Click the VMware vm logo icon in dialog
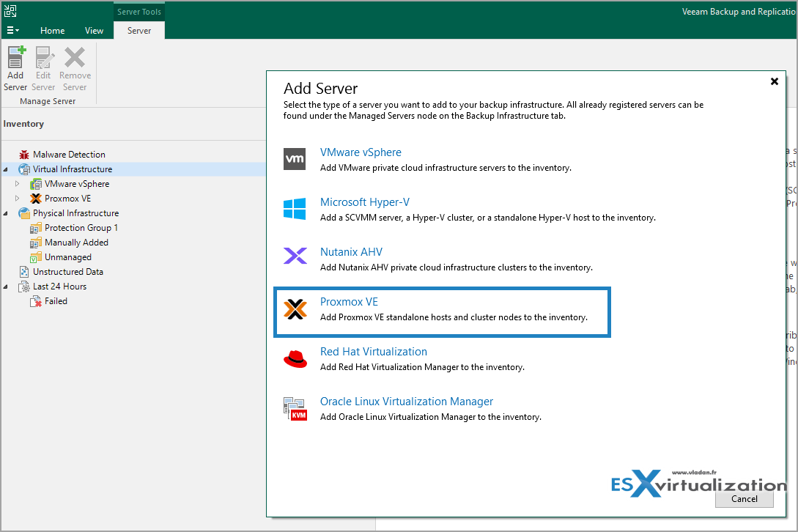798x532 pixels. click(295, 159)
